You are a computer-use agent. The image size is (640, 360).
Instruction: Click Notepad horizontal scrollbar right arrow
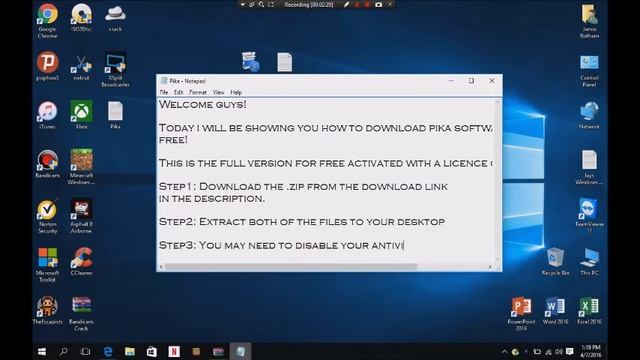click(x=490, y=267)
